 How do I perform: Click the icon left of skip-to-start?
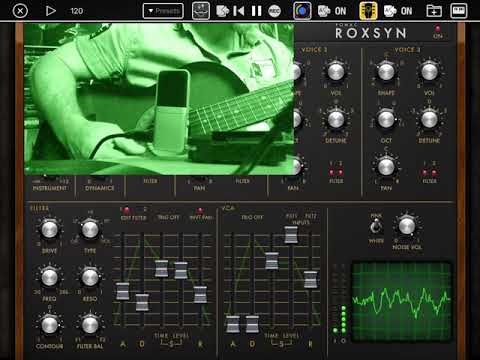[222, 11]
